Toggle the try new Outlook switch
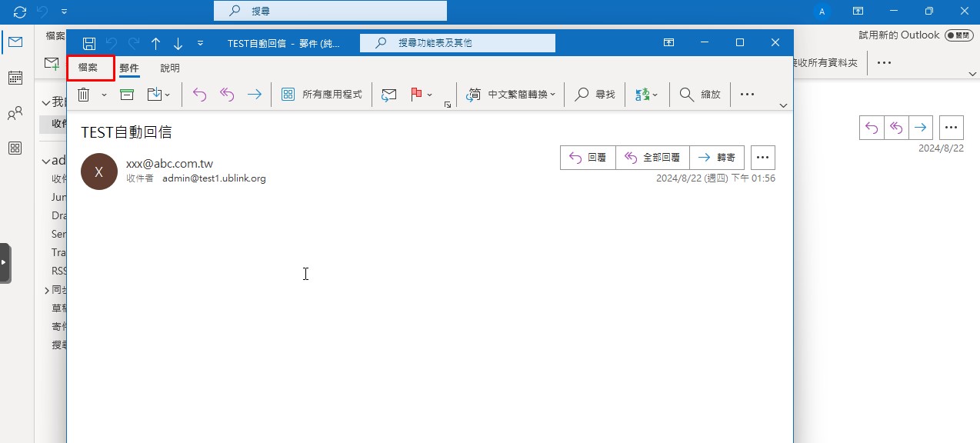980x443 pixels. point(958,35)
